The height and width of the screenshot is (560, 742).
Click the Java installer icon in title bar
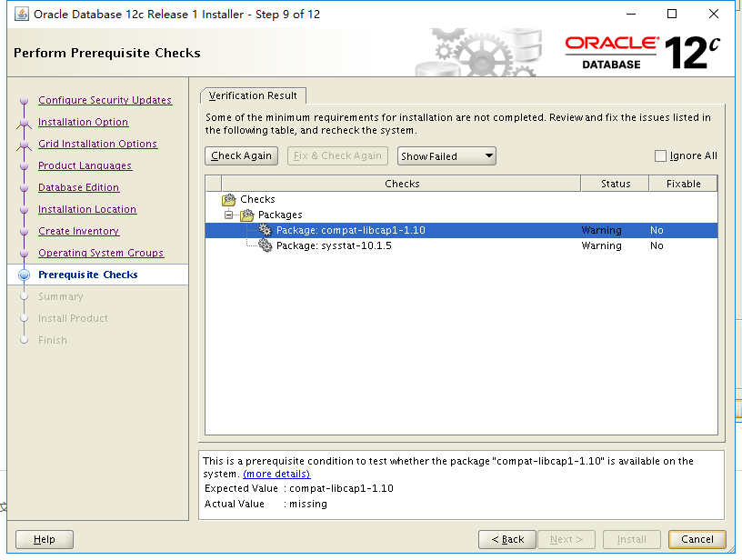(x=21, y=15)
